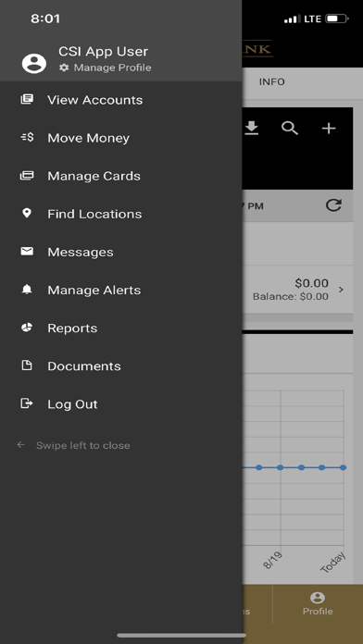
Task: Refresh accounts with the circular arrow
Action: (333, 204)
